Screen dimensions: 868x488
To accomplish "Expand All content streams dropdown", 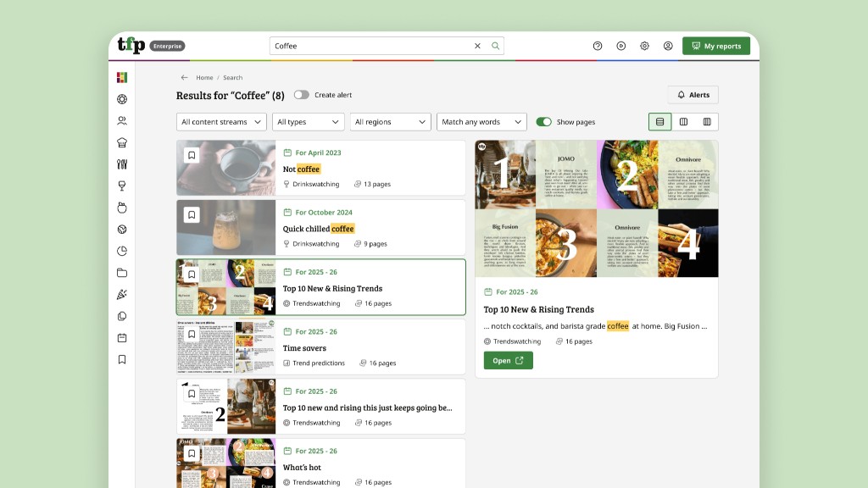I will (221, 122).
